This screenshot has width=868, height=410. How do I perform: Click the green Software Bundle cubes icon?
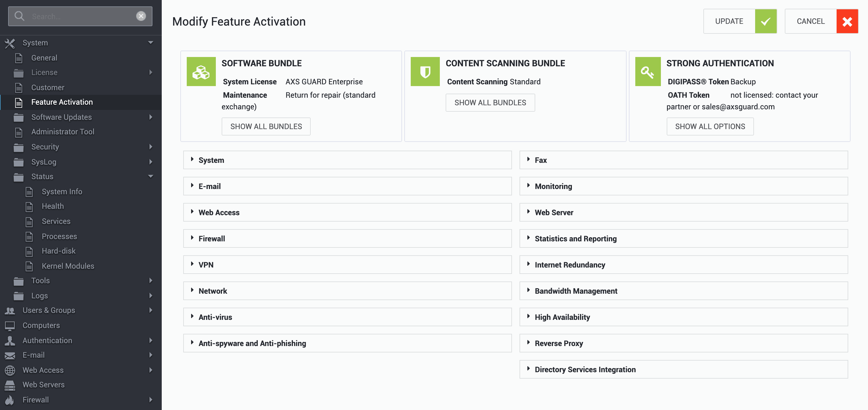[201, 72]
